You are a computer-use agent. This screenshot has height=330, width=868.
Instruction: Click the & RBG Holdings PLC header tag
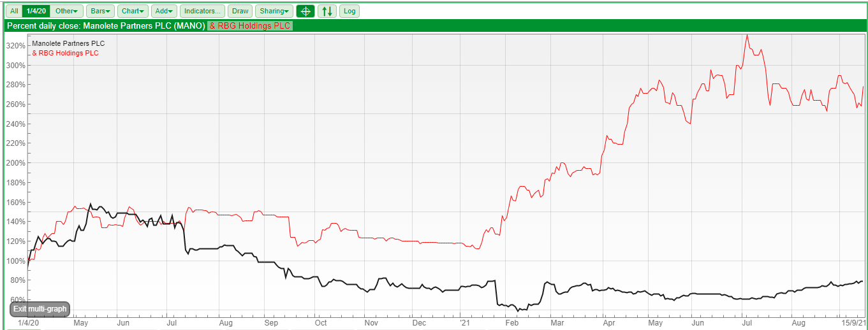(x=250, y=25)
